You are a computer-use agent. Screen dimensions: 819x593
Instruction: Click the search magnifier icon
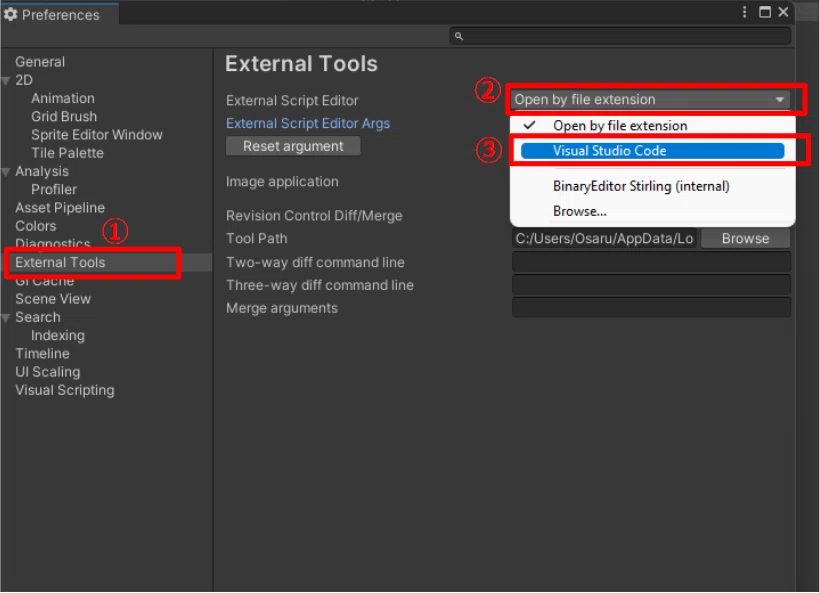click(x=459, y=36)
